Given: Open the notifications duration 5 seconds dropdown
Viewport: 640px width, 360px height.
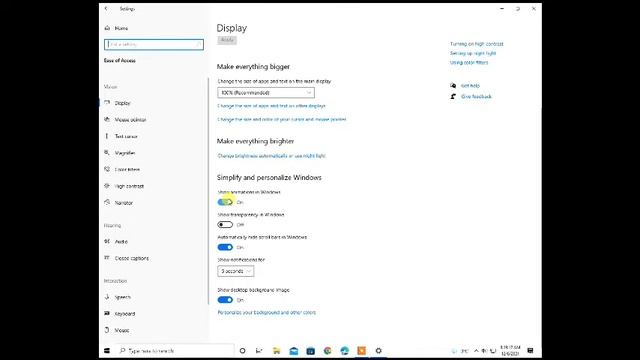Looking at the screenshot, I should coord(236,271).
